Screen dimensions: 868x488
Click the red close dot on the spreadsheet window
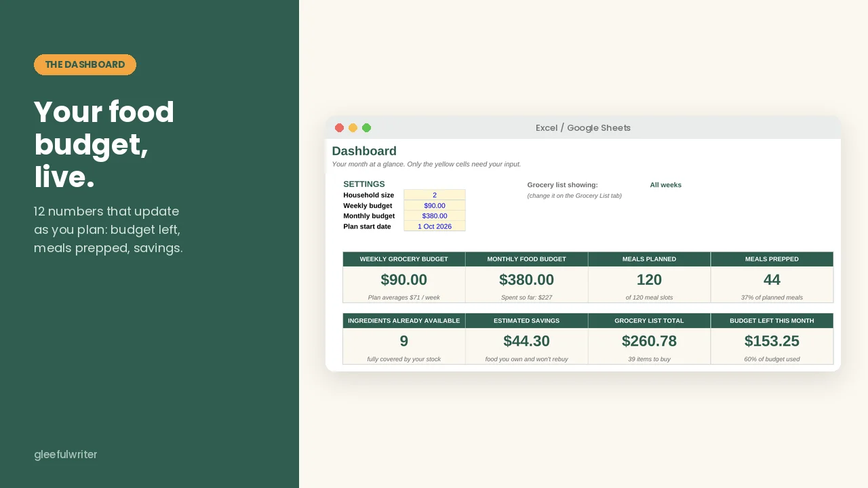click(340, 128)
